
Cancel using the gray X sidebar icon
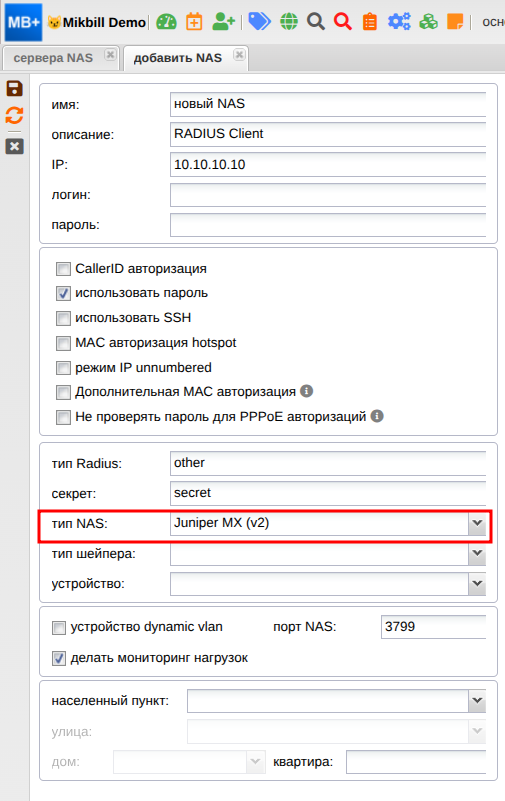pyautogui.click(x=14, y=147)
